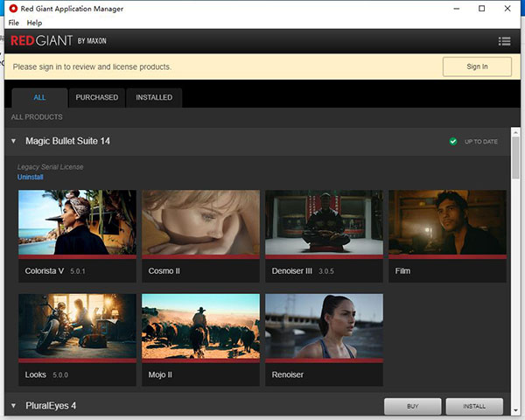Click the Denoiser III 3.0.5 version text
The image size is (525, 420).
(x=326, y=271)
